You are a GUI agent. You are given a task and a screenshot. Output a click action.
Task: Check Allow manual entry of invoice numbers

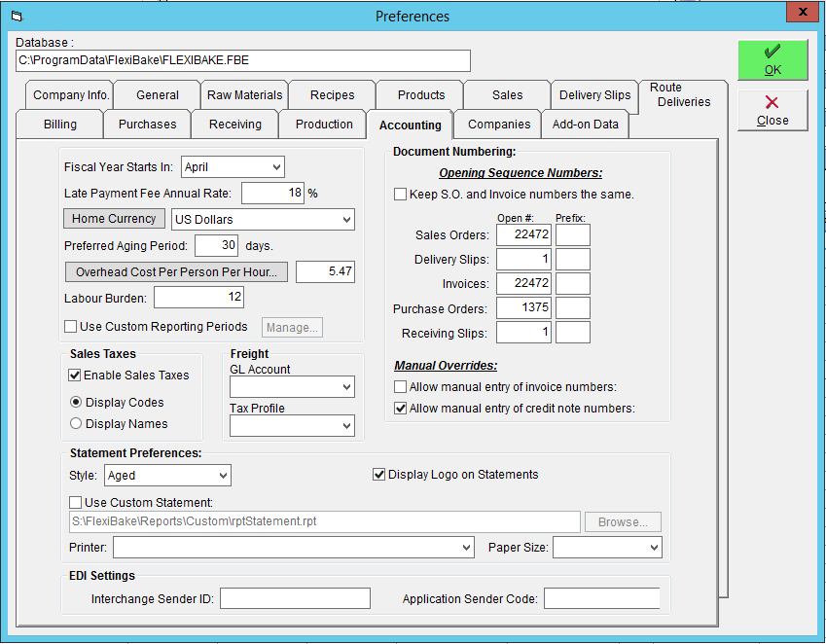pos(401,387)
